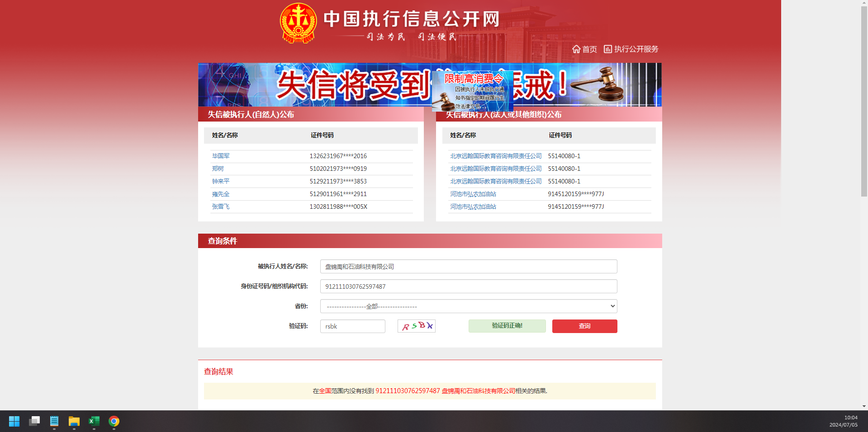Click the 限制高消费令 floating notice
868x432 pixels.
(473, 91)
